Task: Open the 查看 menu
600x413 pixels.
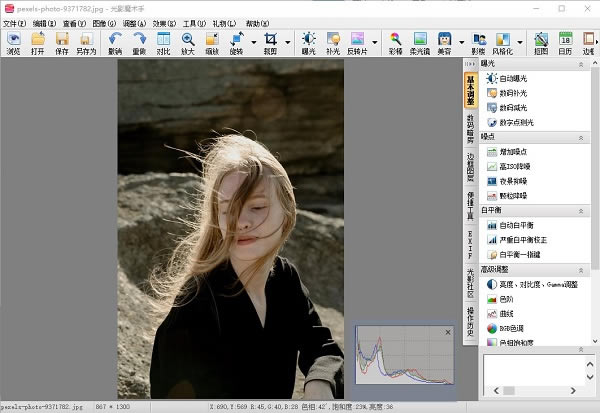Action: [74, 24]
